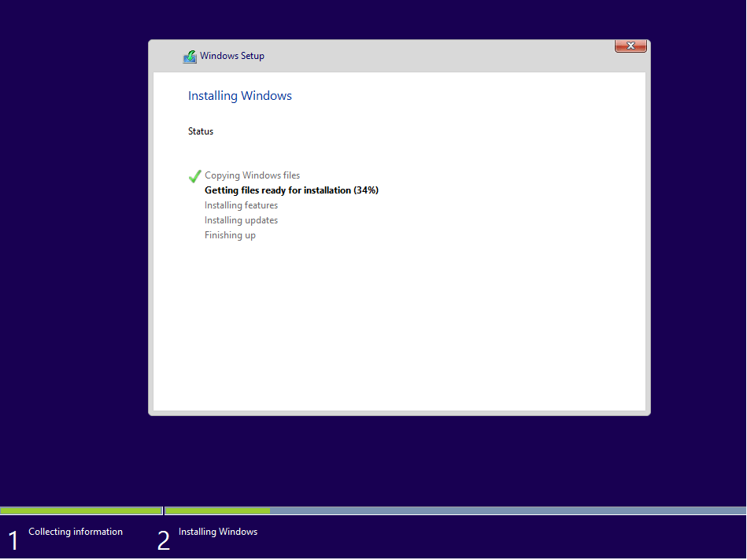This screenshot has height=560, width=747.
Task: Click the 'Status' label
Action: pos(201,131)
